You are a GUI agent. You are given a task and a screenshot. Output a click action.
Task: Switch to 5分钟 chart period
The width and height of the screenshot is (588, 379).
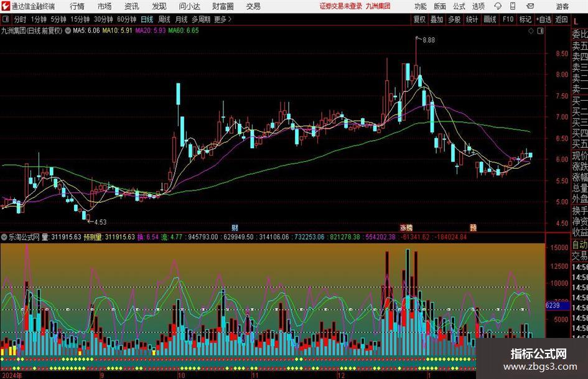(58, 19)
